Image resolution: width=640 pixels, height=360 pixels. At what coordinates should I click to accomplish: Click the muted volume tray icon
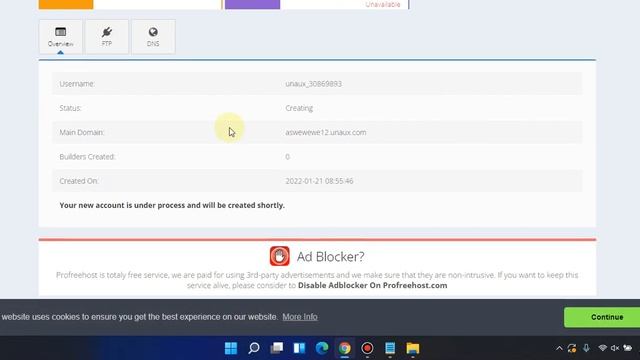click(x=615, y=348)
